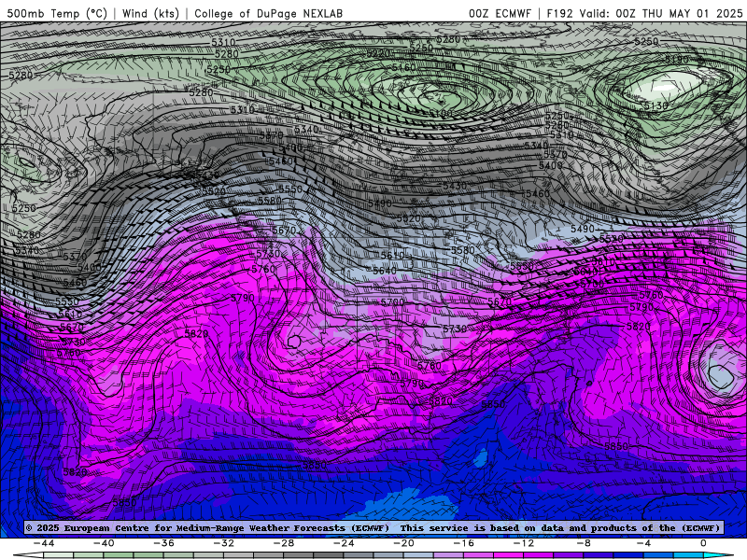This screenshot has width=747, height=560.
Task: Select the "Wind (kts)" header label
Action: pos(150,14)
